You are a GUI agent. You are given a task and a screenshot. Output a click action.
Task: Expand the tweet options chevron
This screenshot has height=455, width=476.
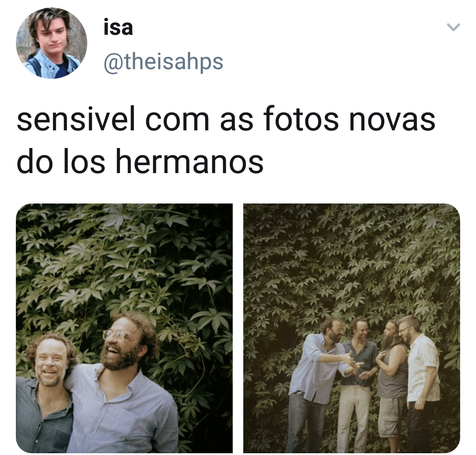454,27
